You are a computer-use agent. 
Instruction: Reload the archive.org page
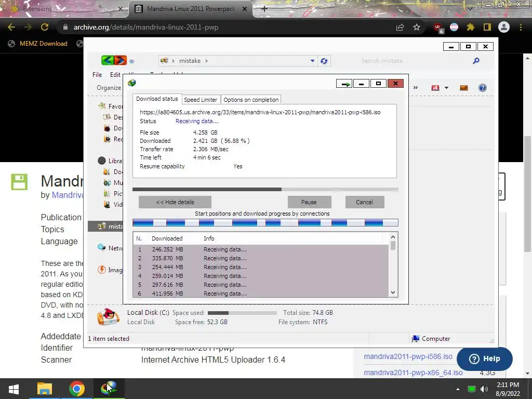(x=45, y=27)
